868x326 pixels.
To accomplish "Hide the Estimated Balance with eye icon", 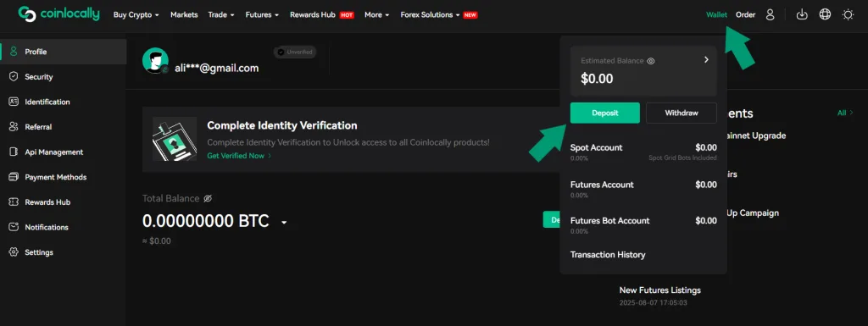I will click(x=651, y=61).
